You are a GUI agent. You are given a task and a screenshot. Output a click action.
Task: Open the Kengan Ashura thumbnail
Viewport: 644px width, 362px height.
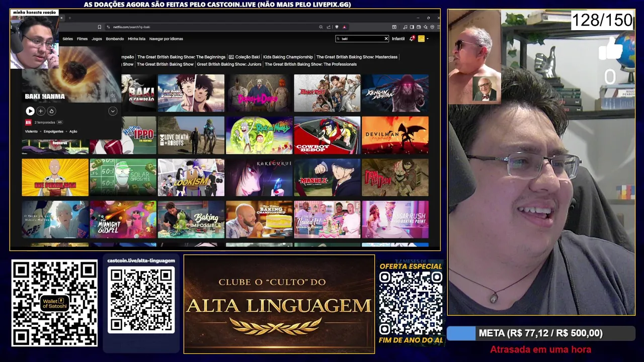(x=395, y=93)
